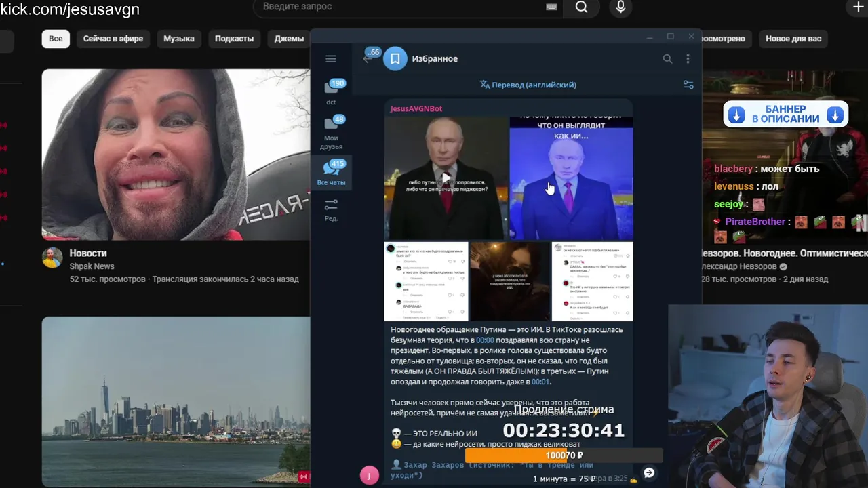The height and width of the screenshot is (488, 868).
Task: Open the left comments screenshot thumbnail
Action: [x=426, y=281]
